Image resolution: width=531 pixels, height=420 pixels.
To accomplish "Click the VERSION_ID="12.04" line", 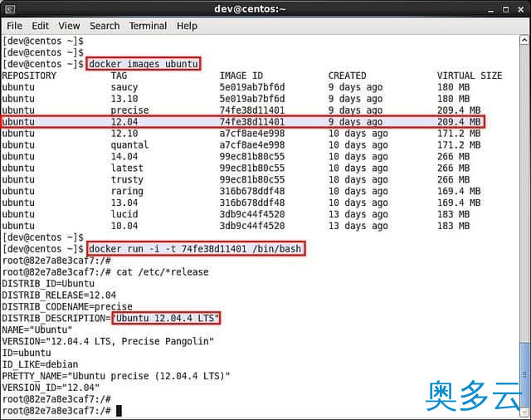I will point(51,387).
